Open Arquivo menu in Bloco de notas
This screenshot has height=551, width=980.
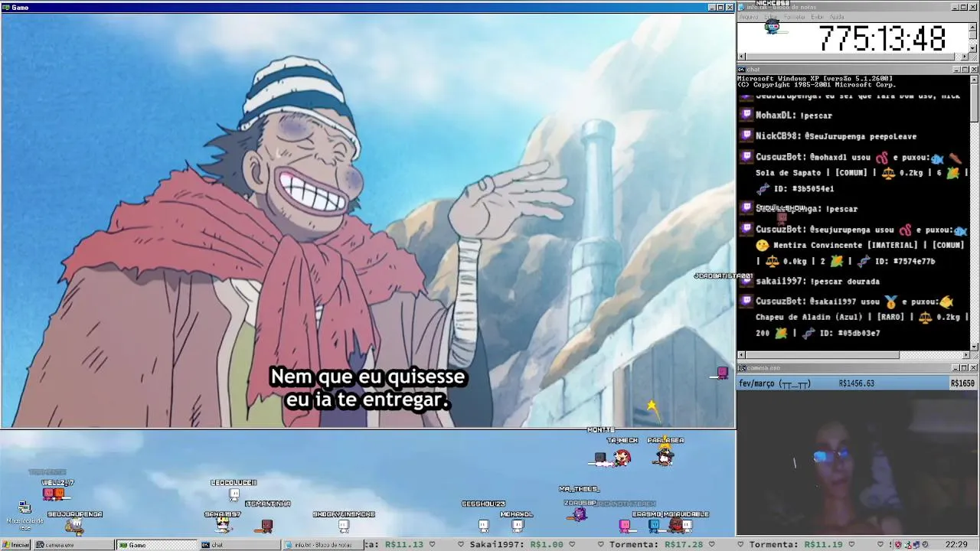point(748,17)
